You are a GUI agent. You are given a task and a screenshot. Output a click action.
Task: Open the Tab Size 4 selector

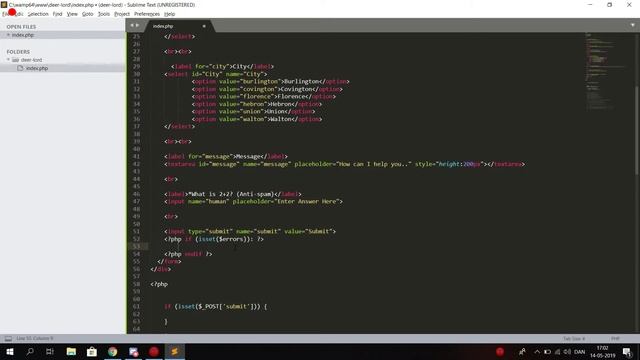(574, 338)
